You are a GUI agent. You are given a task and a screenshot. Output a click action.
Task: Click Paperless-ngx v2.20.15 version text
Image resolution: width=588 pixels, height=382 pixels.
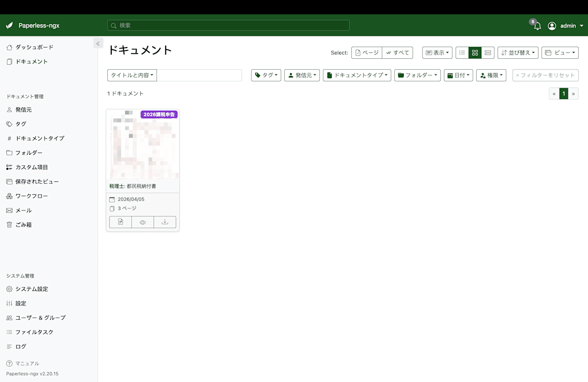click(x=32, y=374)
